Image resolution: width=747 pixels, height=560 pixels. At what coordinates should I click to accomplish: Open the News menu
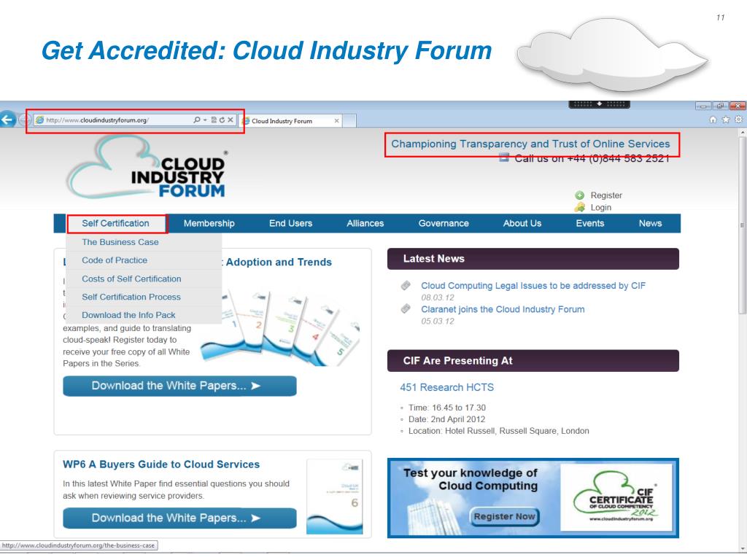[650, 223]
